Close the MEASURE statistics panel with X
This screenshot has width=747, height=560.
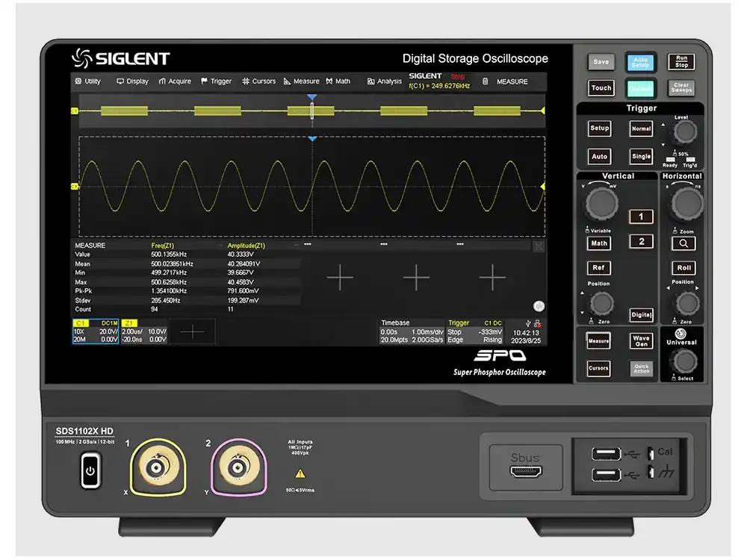click(539, 246)
